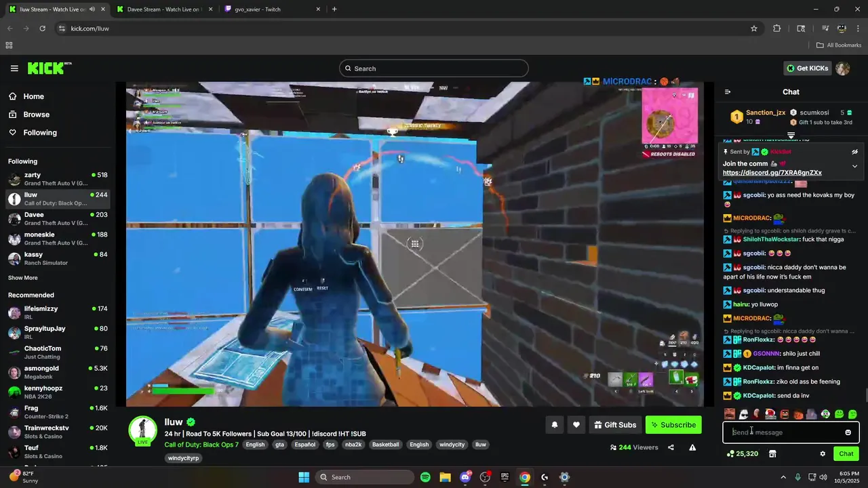Expand Following list with Show More
Screen dimensions: 868x488
click(23, 278)
